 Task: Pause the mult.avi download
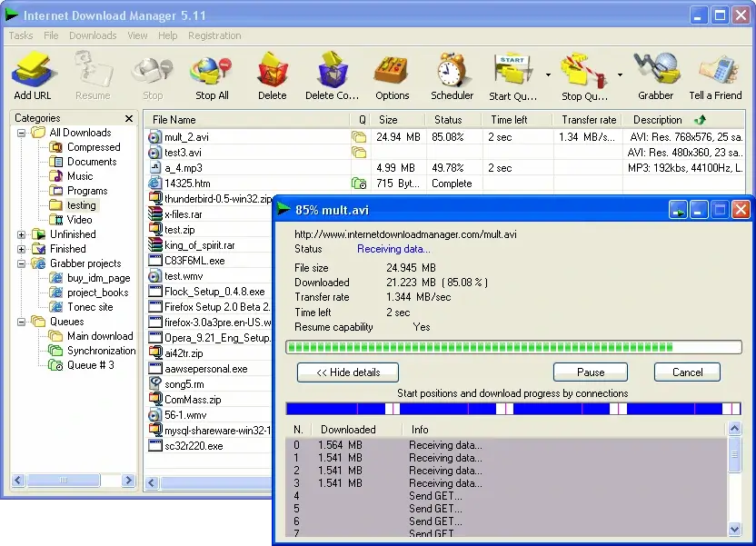point(591,372)
